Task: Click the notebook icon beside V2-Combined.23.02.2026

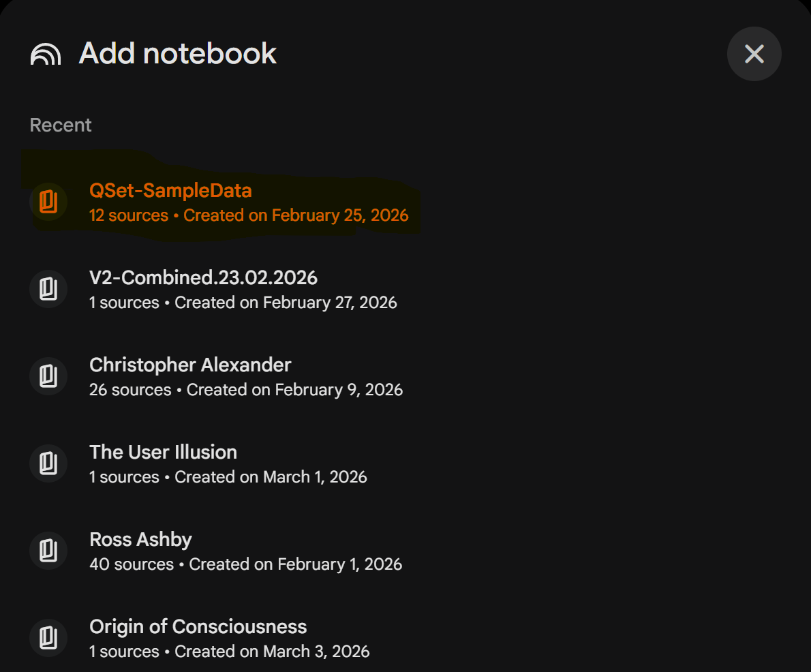Action: tap(48, 289)
